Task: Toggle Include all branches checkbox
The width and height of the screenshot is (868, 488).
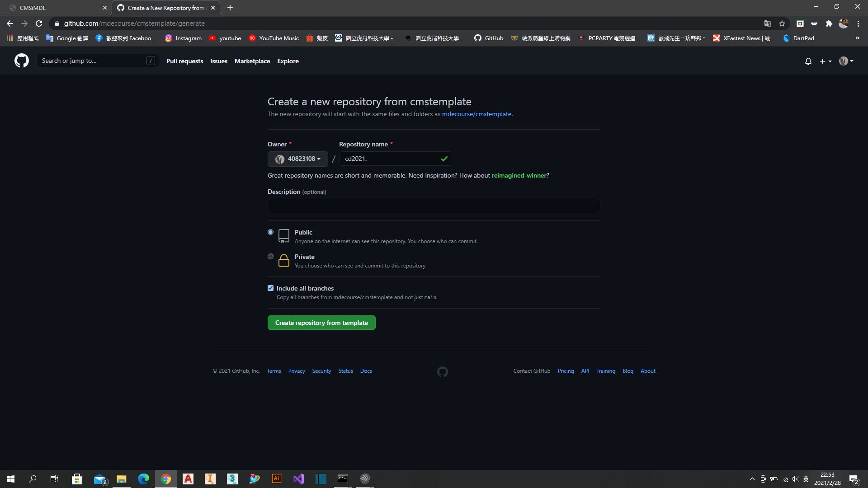Action: (x=270, y=288)
